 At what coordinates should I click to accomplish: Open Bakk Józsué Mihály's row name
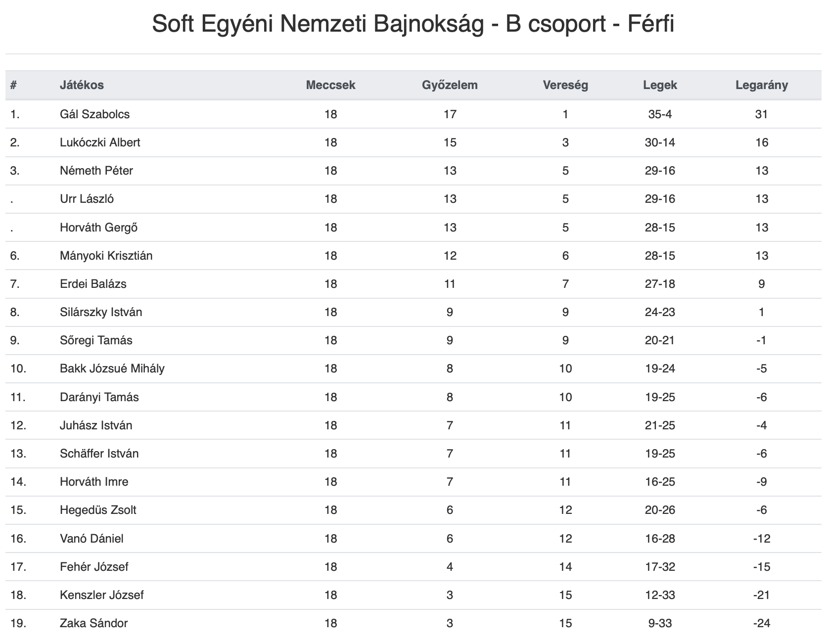click(112, 368)
